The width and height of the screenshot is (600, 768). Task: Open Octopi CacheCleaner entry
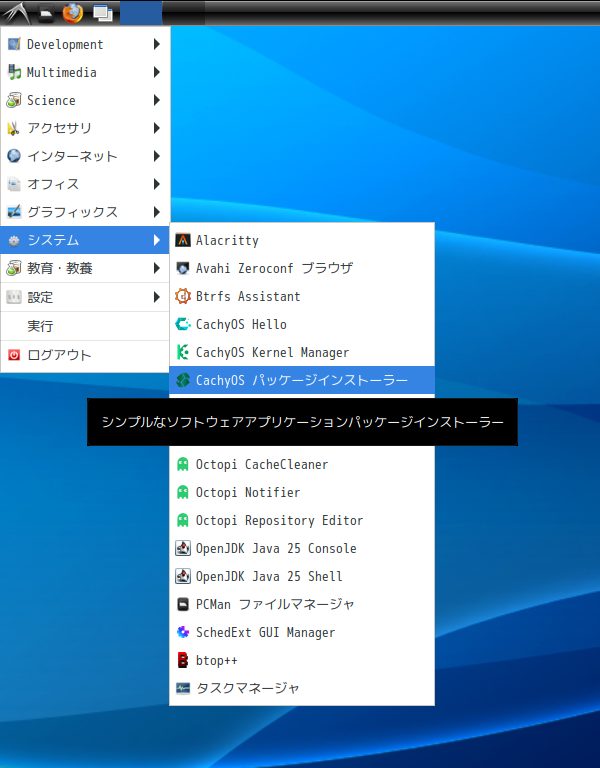(x=302, y=464)
